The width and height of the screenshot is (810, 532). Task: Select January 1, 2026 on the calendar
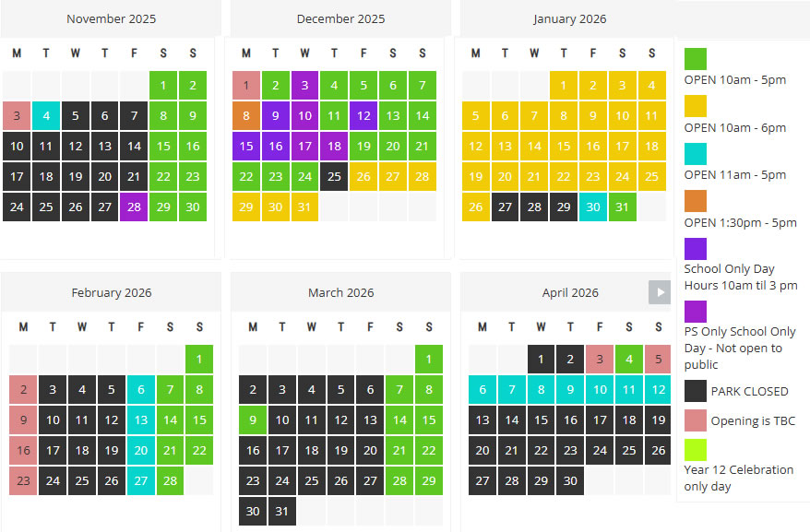[x=564, y=86]
